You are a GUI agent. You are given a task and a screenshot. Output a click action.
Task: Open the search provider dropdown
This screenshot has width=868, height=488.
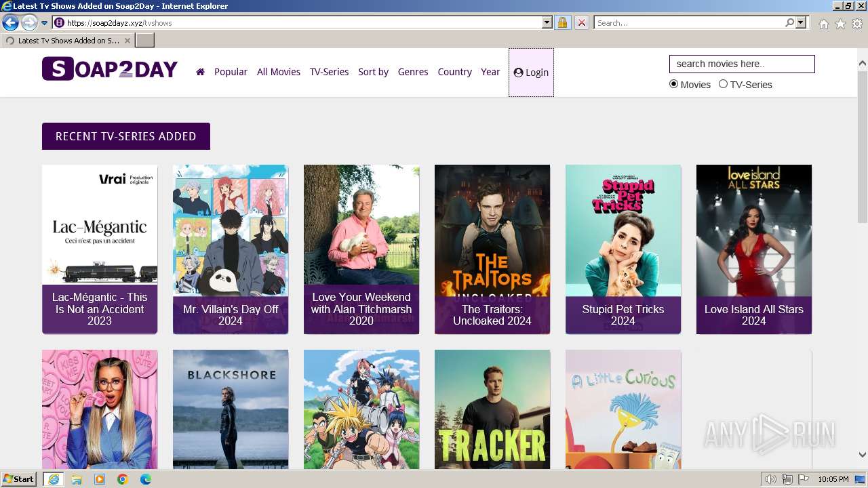(801, 23)
